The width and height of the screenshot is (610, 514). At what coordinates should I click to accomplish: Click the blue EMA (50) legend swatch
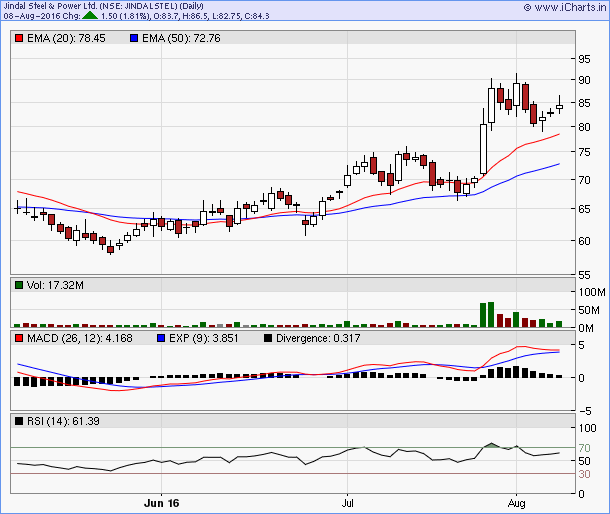134,38
